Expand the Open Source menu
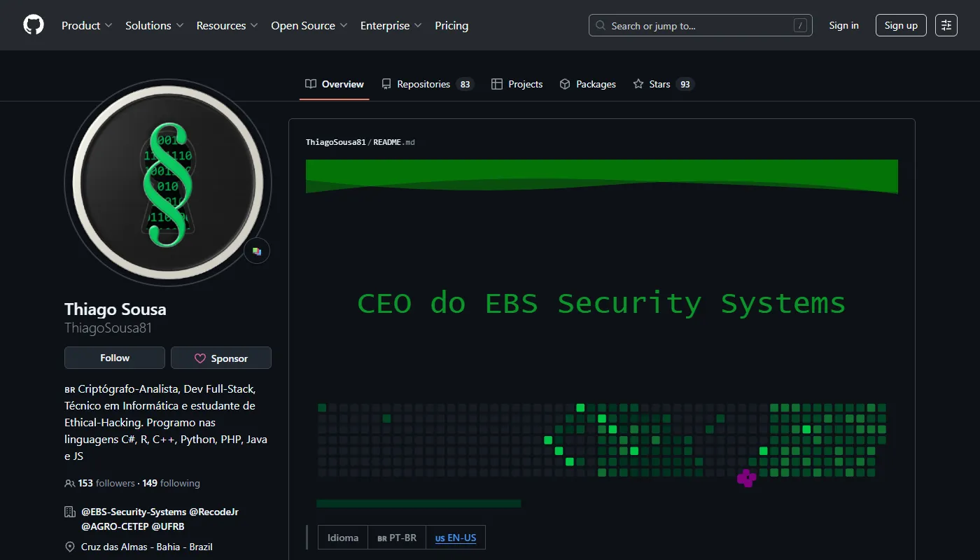The width and height of the screenshot is (980, 560). [309, 25]
